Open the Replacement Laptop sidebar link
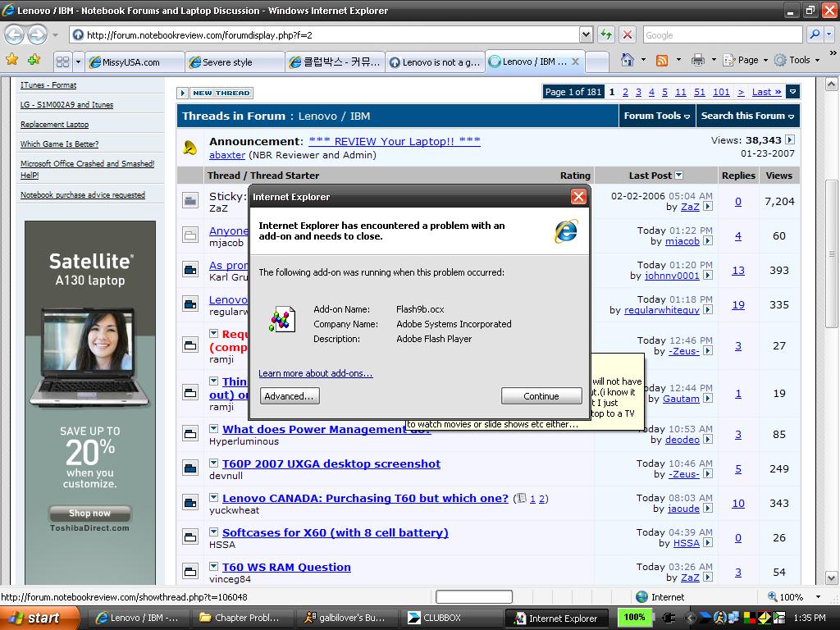Viewport: 840px width, 630px height. (55, 125)
